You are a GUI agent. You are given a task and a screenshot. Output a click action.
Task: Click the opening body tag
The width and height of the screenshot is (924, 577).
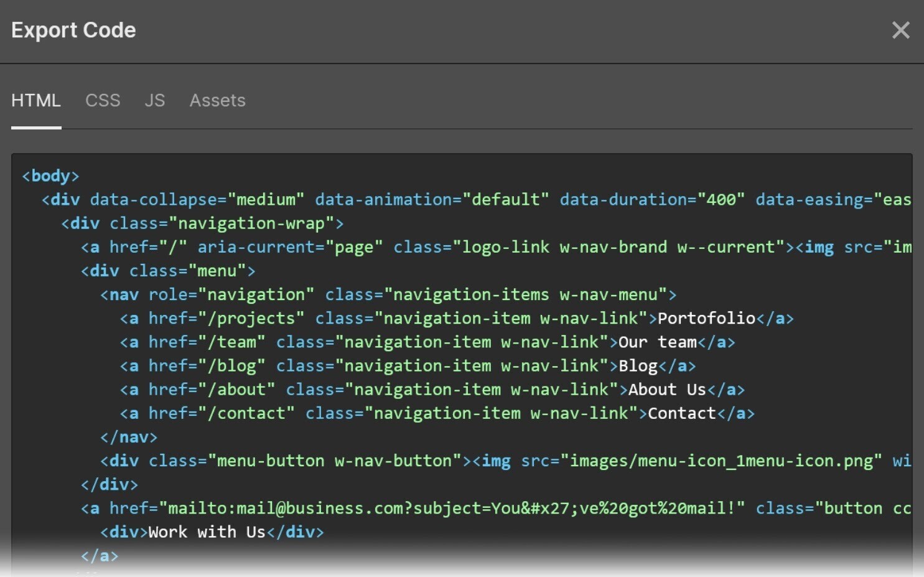pos(50,176)
